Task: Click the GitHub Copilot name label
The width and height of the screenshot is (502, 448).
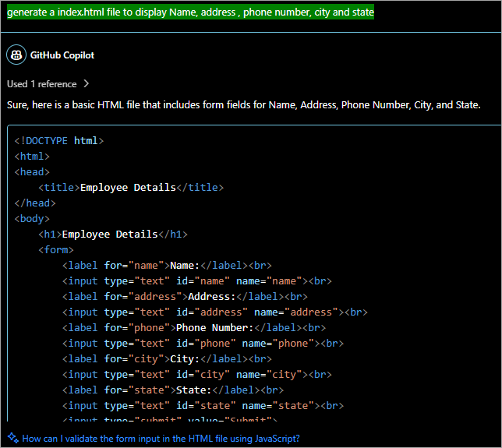Action: coord(62,55)
